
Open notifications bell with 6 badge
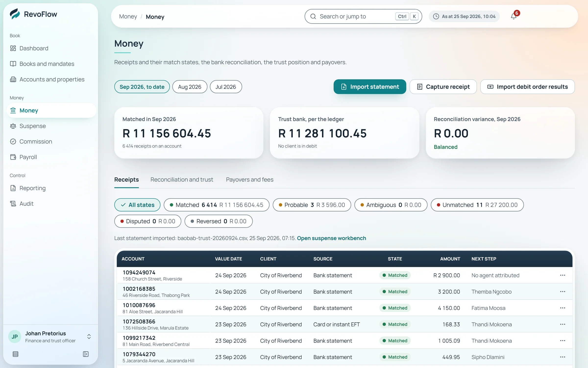click(514, 16)
